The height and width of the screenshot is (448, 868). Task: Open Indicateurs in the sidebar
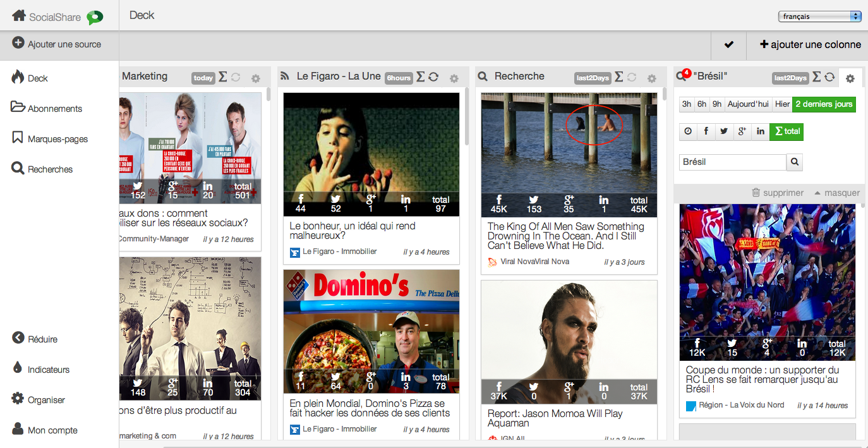49,370
